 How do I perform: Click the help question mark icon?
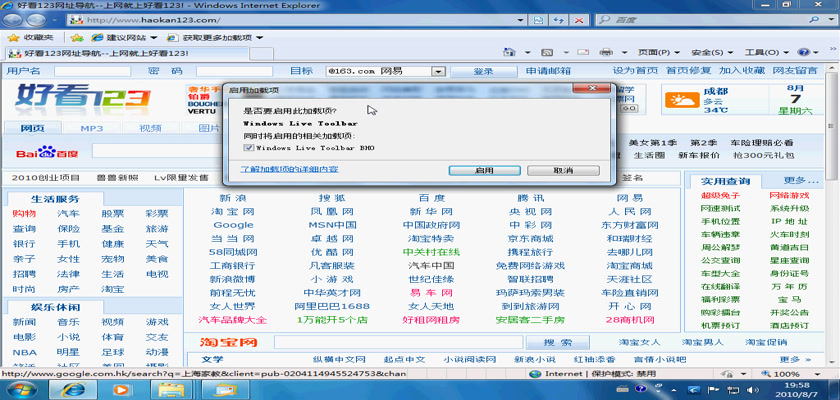coord(806,52)
